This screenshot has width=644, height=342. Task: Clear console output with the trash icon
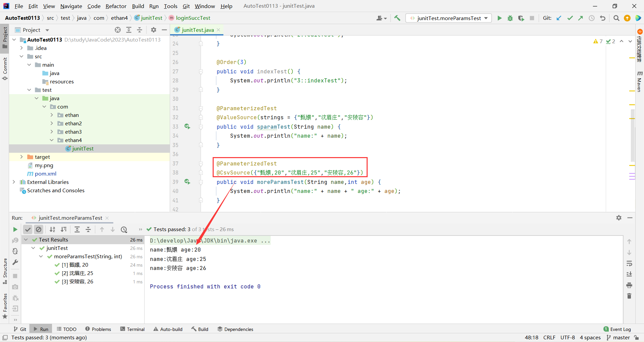(x=629, y=296)
